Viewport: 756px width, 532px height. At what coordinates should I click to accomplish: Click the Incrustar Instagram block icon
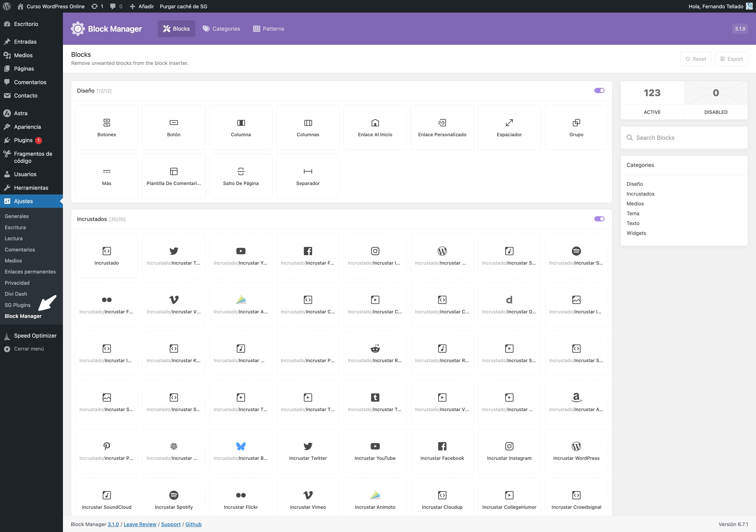(509, 446)
